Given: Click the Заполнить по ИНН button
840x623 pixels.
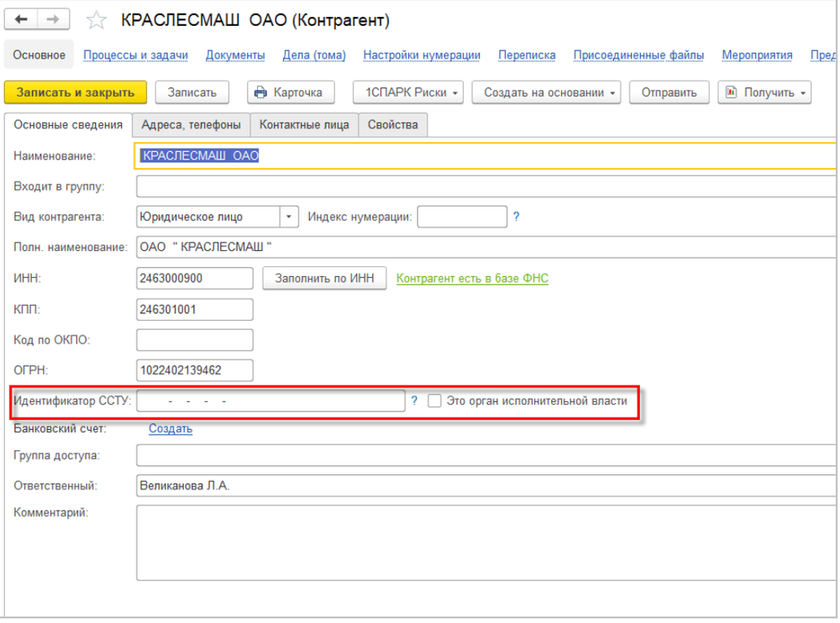Looking at the screenshot, I should (324, 279).
